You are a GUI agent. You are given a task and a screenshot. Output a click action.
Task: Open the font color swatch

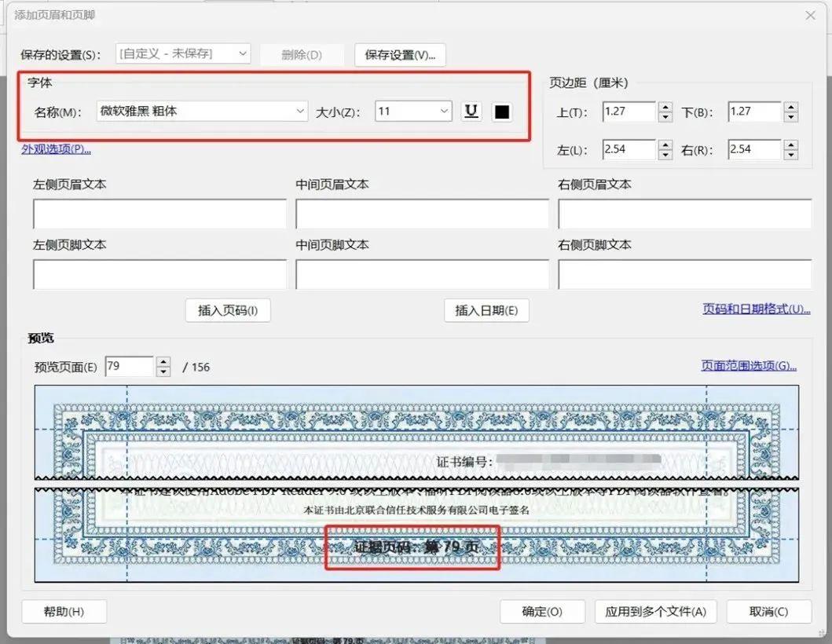pos(500,111)
